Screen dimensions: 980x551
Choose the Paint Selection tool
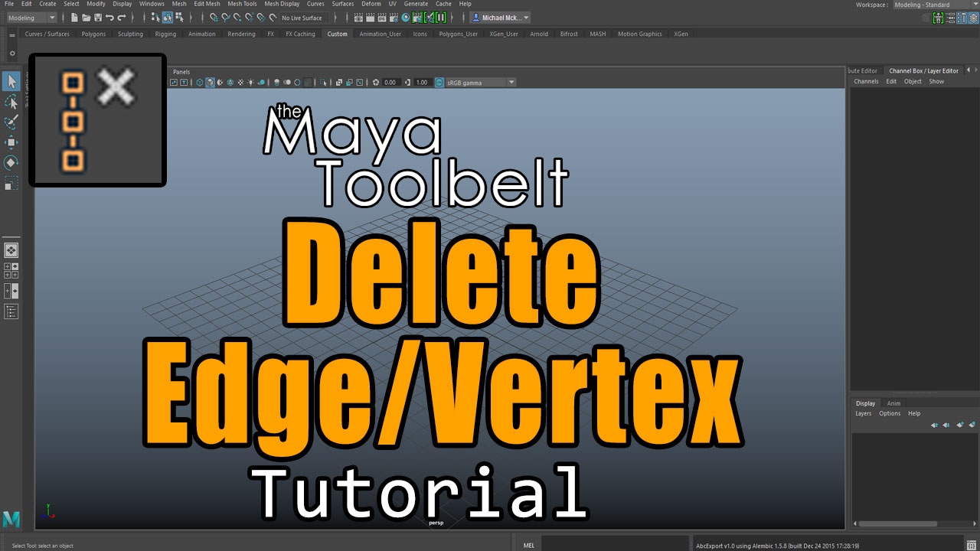[11, 122]
